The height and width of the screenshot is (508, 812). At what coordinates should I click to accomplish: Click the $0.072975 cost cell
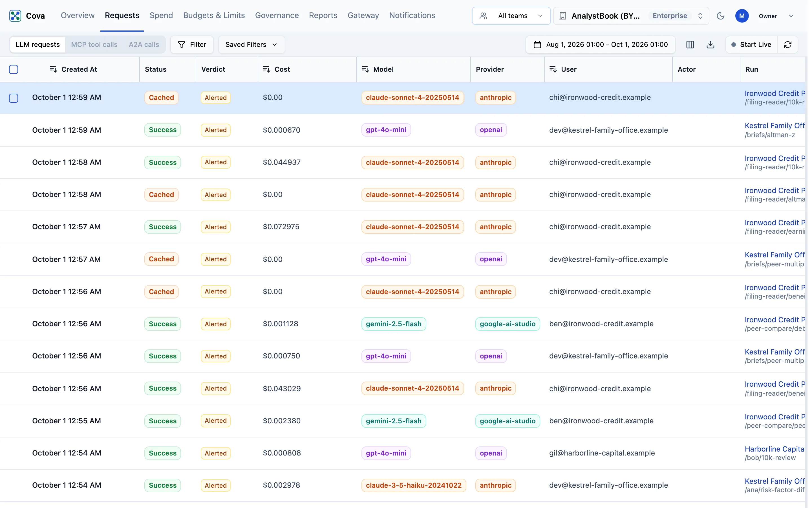coord(281,227)
